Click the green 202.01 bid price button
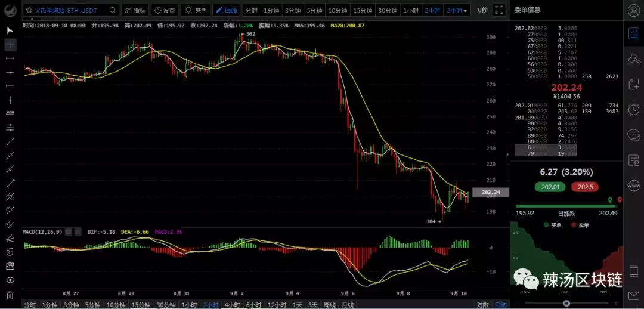644x309 pixels. (551, 187)
